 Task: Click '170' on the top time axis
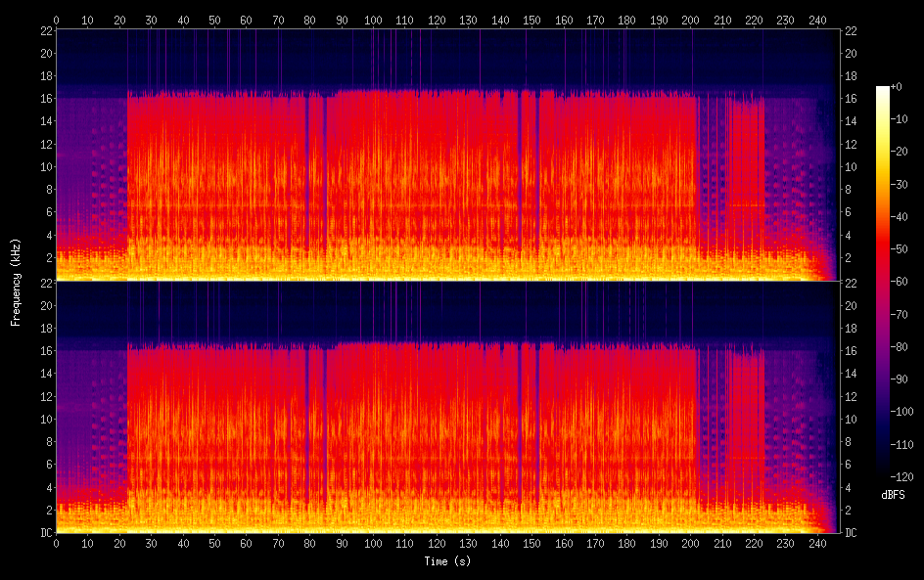point(595,20)
